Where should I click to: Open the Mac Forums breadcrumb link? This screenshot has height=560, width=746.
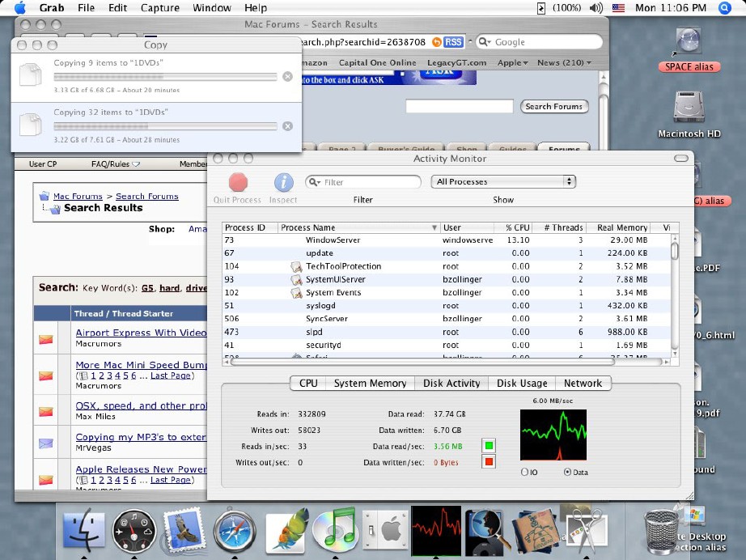[x=78, y=196]
